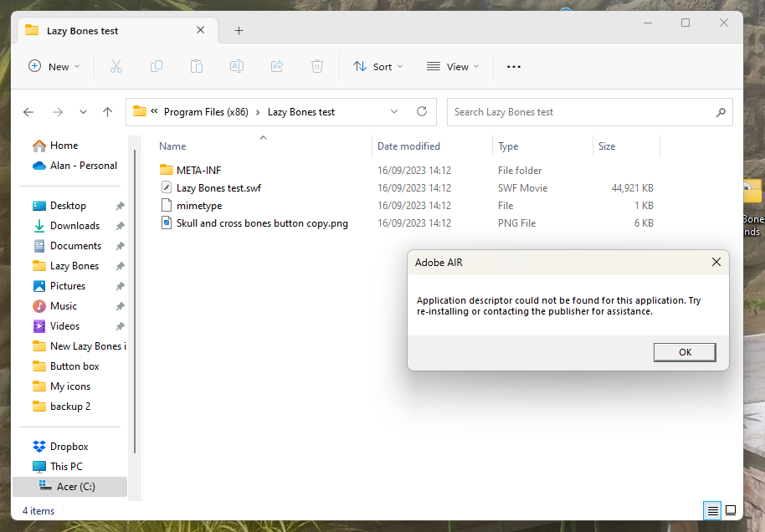Sort by the Date modified column
The image size is (765, 532).
[408, 146]
